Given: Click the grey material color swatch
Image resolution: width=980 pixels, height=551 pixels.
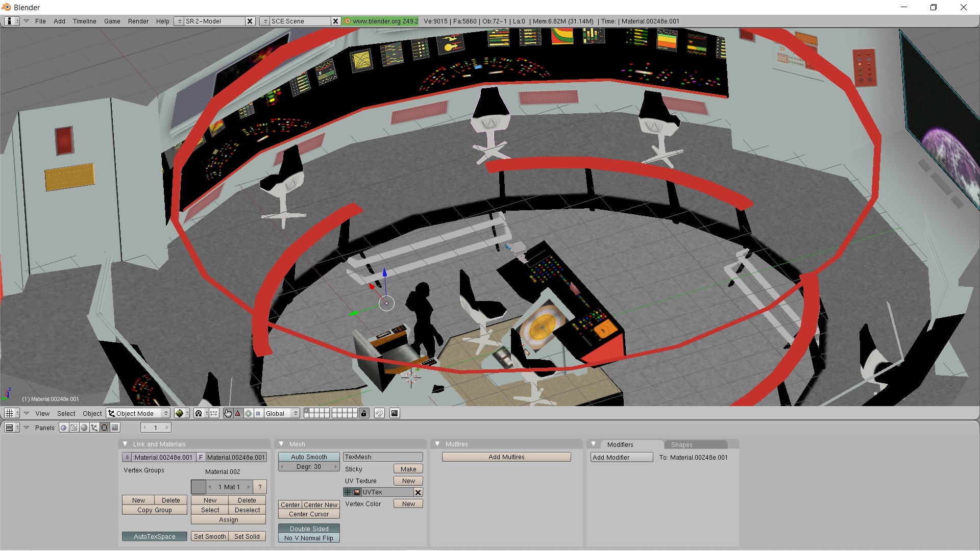Looking at the screenshot, I should pyautogui.click(x=199, y=487).
